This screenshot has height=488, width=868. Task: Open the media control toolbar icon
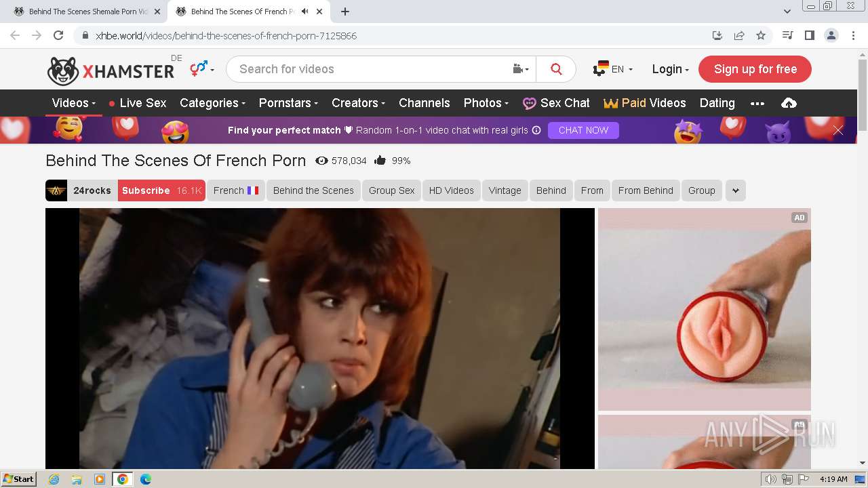point(787,35)
